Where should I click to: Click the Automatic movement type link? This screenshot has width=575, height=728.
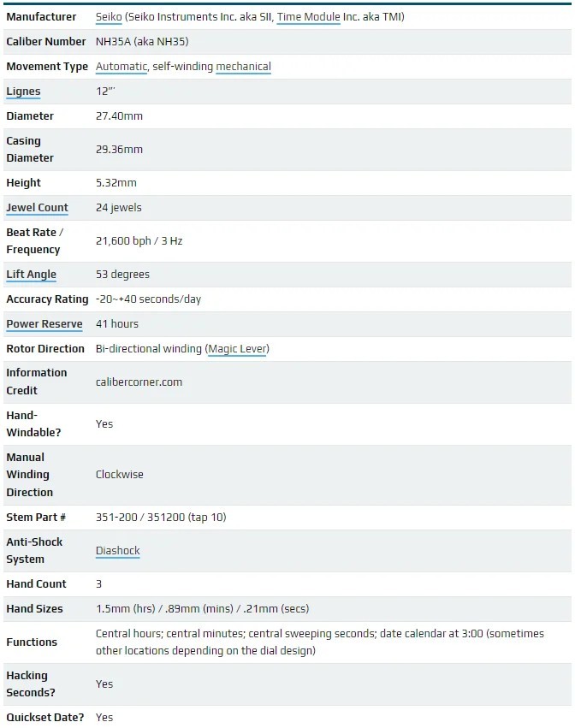(122, 67)
